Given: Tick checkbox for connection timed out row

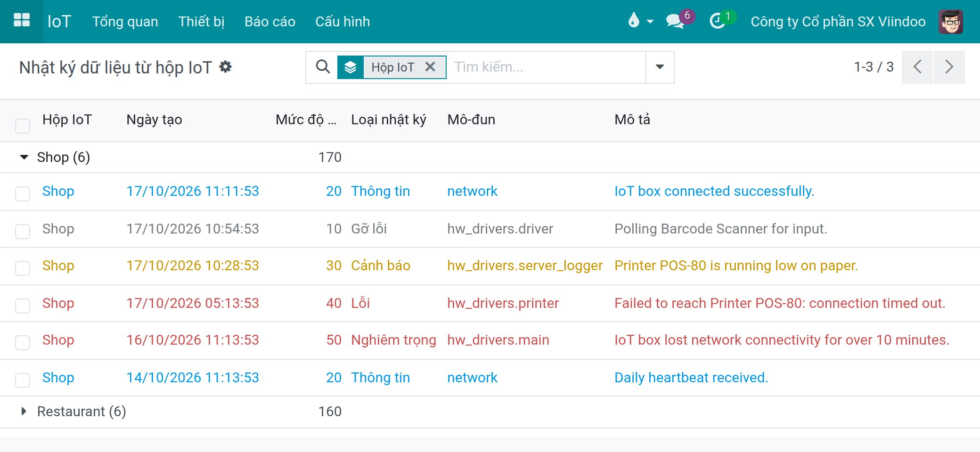Looking at the screenshot, I should (x=23, y=306).
